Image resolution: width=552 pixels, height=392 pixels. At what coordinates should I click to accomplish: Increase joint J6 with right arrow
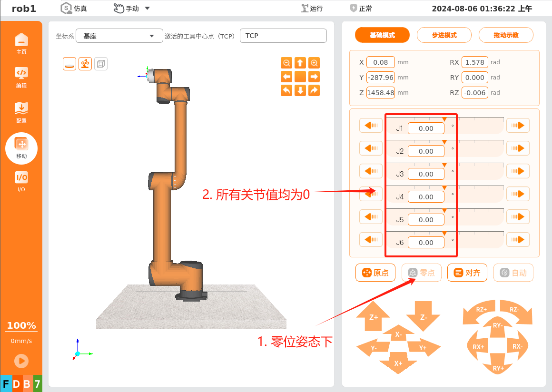[518, 240]
